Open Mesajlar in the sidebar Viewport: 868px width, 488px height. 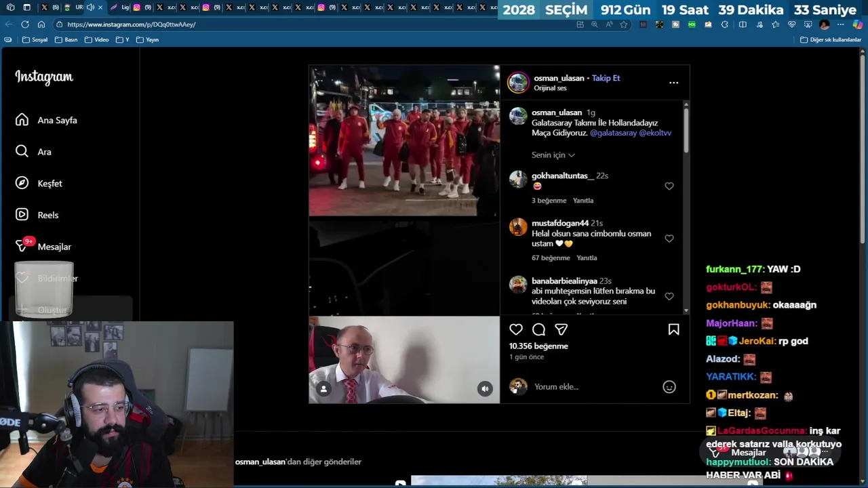[43, 247]
